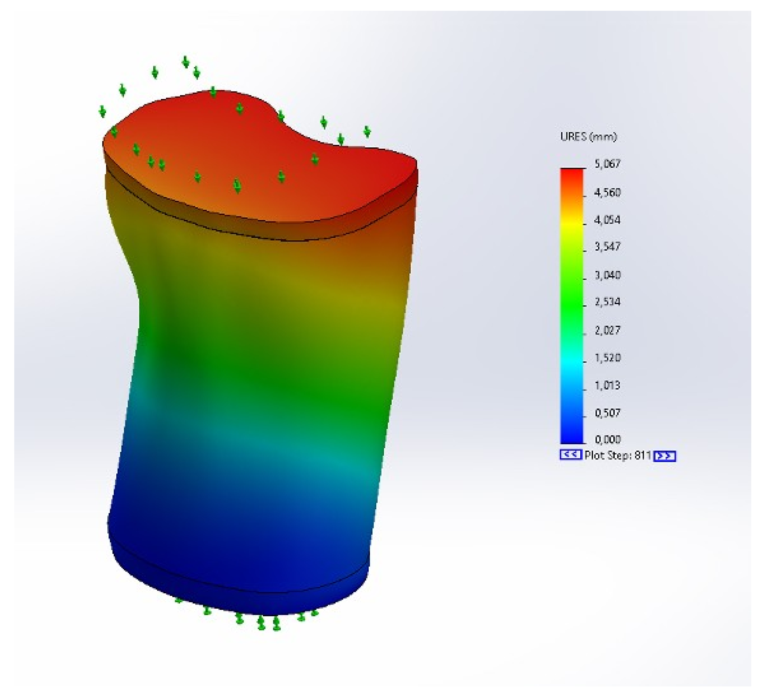Click the rightmost green load arrow above the model

tap(367, 131)
